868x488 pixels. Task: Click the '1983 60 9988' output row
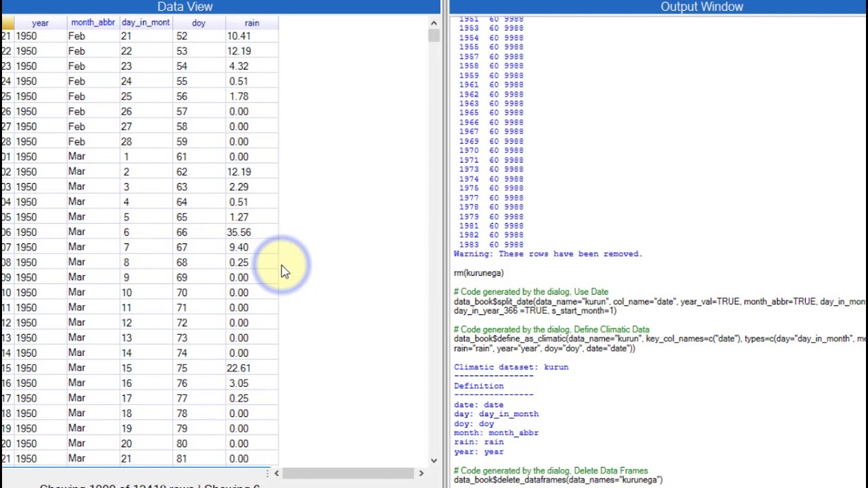(491, 245)
